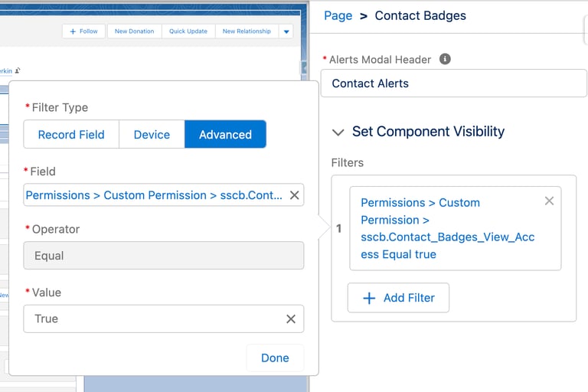This screenshot has height=392, width=588.
Task: Click the hierarchy icon beside the contact name
Action: 18,70
